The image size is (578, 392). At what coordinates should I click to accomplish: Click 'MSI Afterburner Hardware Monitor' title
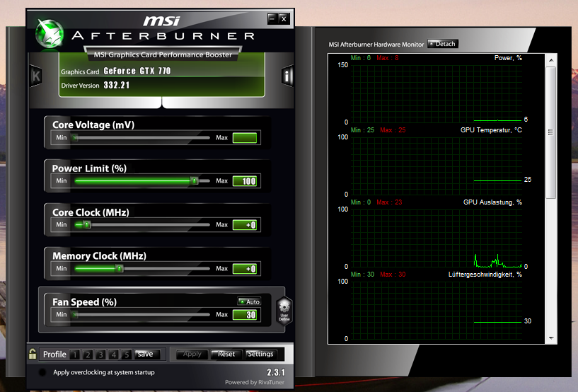[x=376, y=45]
